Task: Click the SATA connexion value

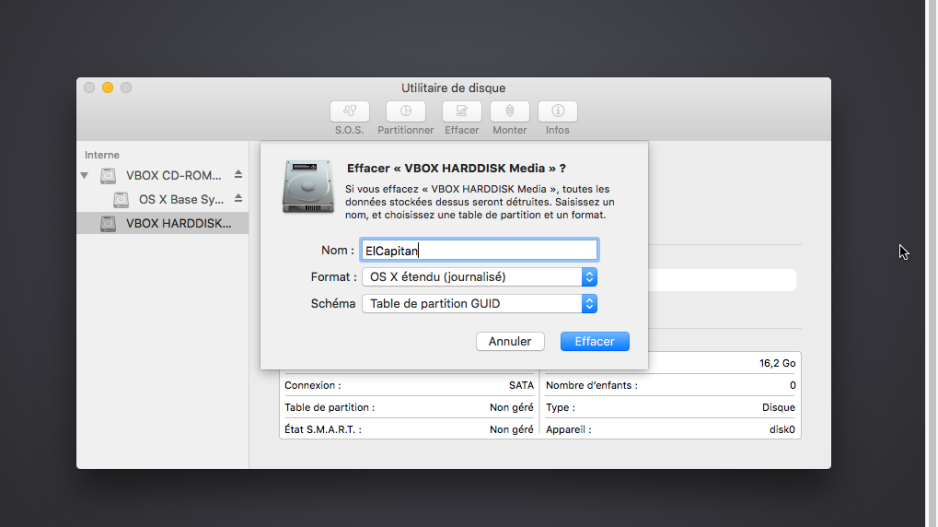Action: point(521,385)
